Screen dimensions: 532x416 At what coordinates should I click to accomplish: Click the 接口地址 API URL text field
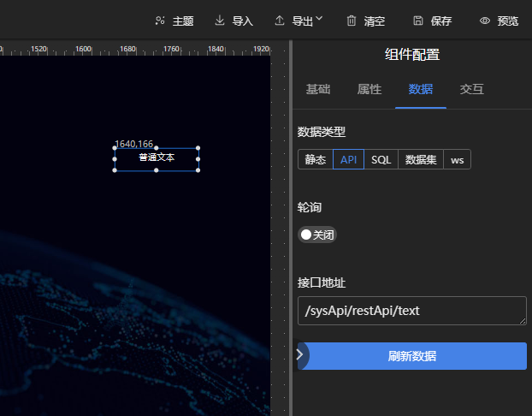(411, 311)
